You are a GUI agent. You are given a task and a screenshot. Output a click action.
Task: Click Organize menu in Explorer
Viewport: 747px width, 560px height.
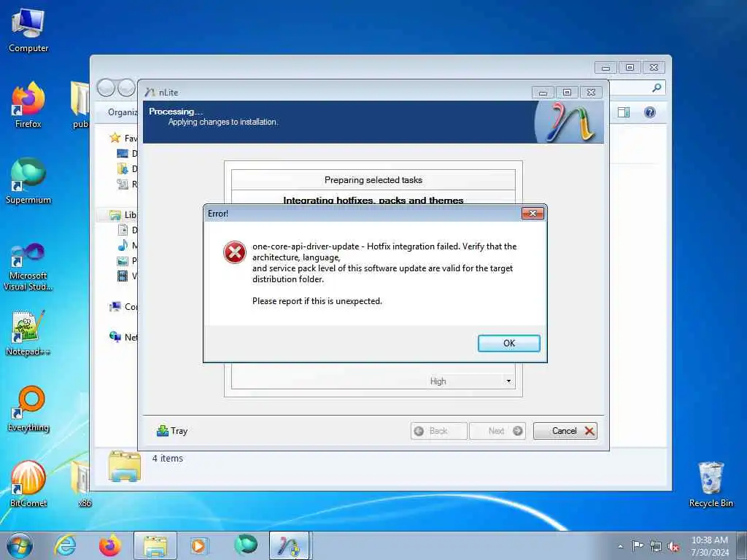(x=123, y=112)
